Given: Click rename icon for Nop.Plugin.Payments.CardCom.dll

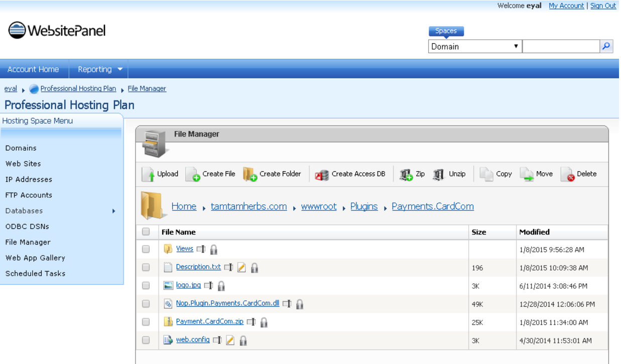Looking at the screenshot, I should pyautogui.click(x=287, y=304).
